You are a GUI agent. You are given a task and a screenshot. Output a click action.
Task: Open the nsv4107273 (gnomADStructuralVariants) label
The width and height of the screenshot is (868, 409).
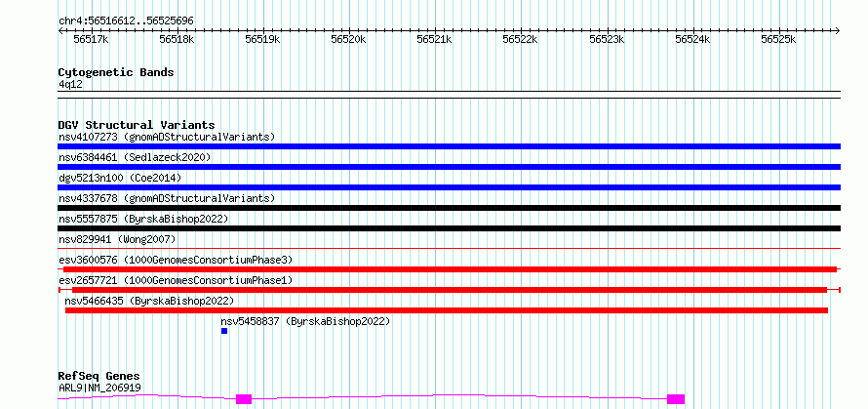click(167, 137)
